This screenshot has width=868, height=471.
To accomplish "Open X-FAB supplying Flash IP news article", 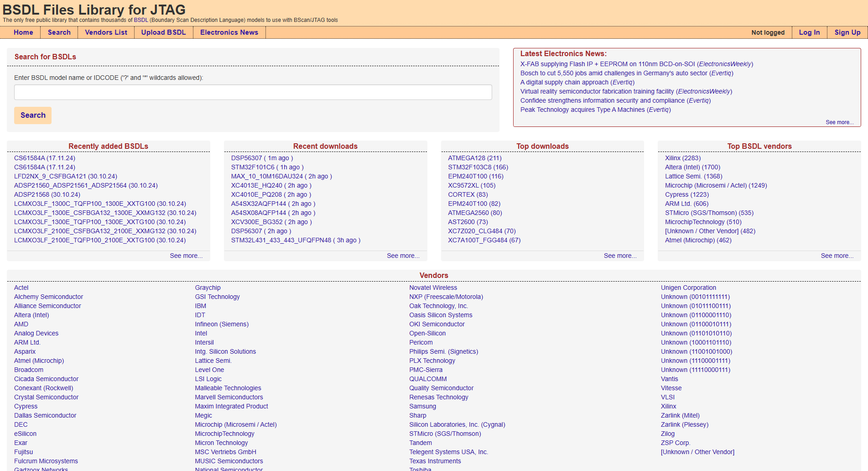I will tap(637, 64).
